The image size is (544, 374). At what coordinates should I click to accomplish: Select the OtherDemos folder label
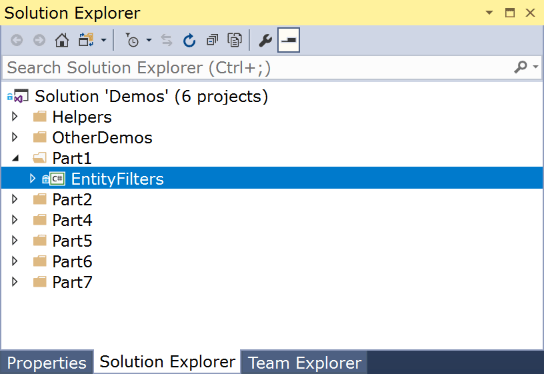pos(102,138)
